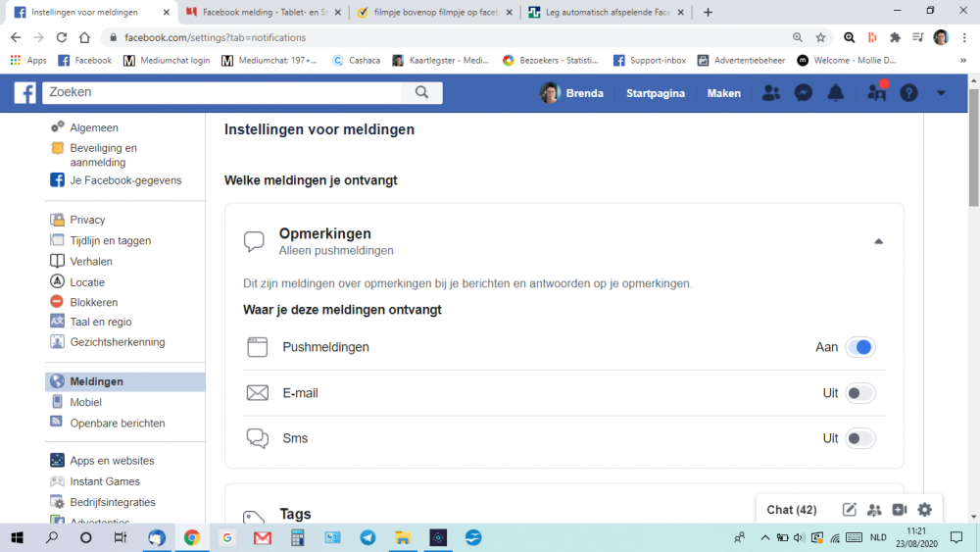
Task: Open account dropdown arrow in header
Action: pos(941,93)
